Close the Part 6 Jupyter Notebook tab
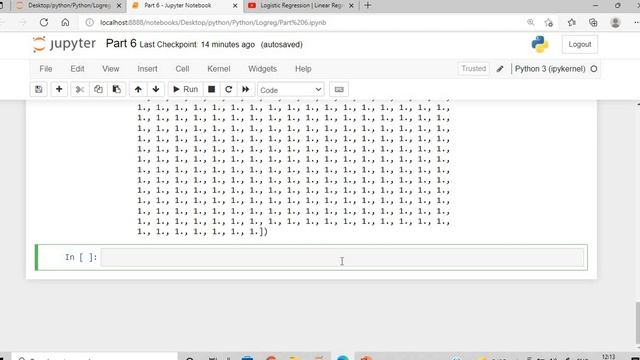 pos(235,6)
